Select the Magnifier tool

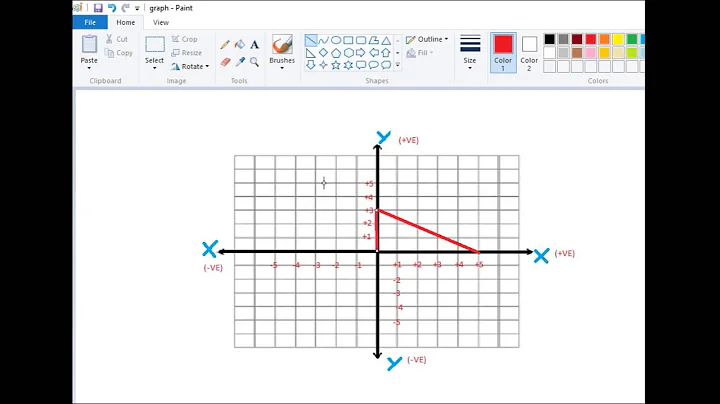point(254,62)
